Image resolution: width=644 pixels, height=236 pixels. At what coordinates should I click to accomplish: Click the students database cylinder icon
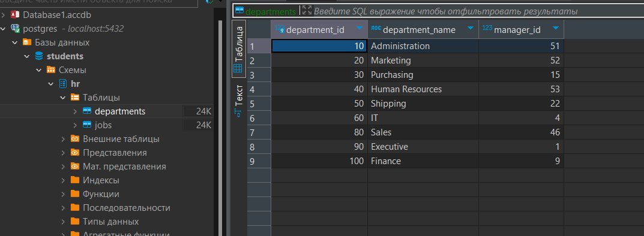point(39,56)
